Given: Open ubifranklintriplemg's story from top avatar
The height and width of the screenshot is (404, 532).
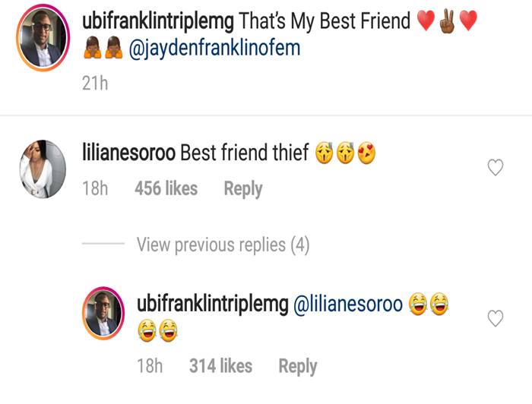Looking at the screenshot, I should point(43,37).
